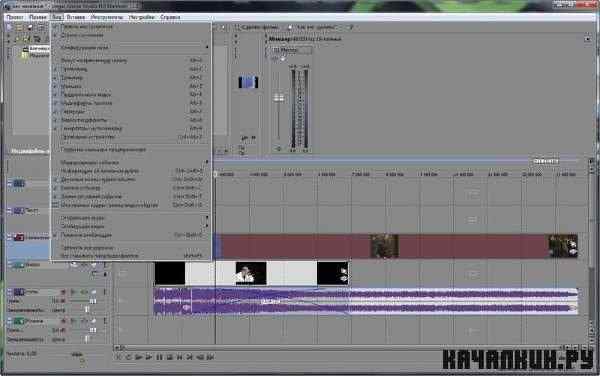
Task: Open the Справка menu
Action: coord(170,17)
